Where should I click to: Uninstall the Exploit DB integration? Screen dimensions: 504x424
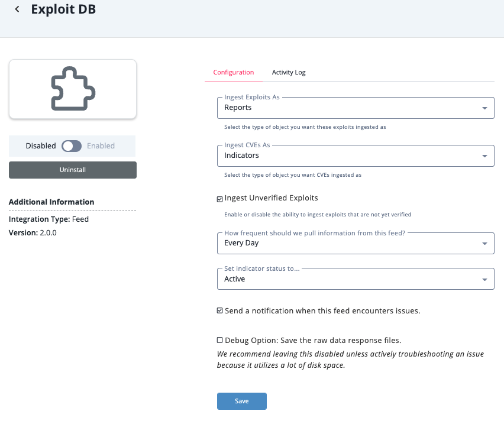click(x=73, y=170)
